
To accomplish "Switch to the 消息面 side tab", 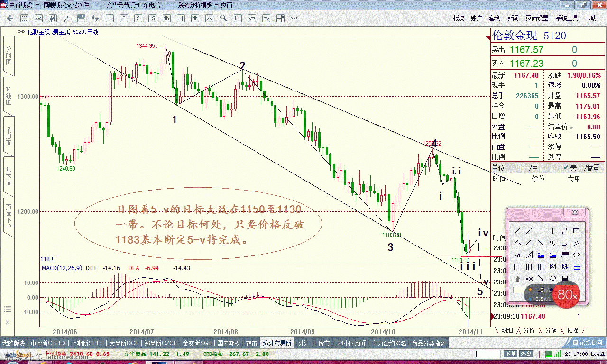I will 8,136.
